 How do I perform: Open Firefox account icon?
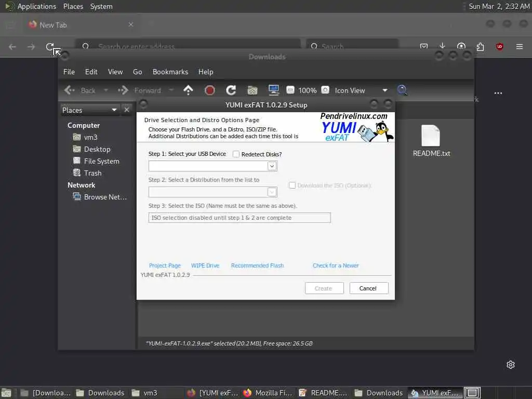pos(461,46)
